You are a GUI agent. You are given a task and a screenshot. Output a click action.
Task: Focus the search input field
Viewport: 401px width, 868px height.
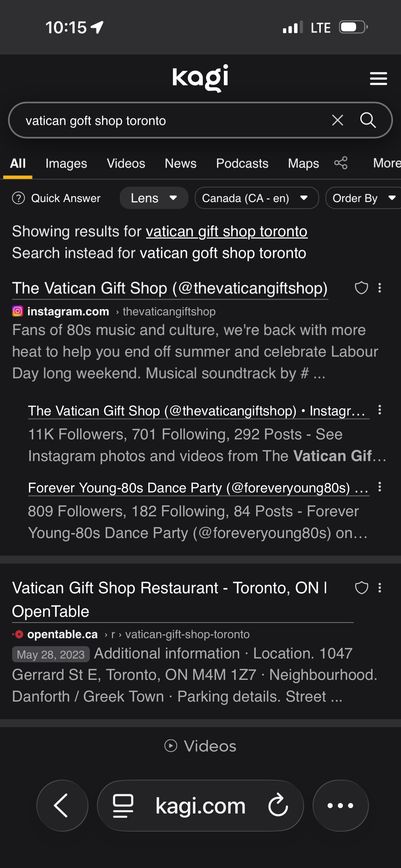click(x=171, y=121)
